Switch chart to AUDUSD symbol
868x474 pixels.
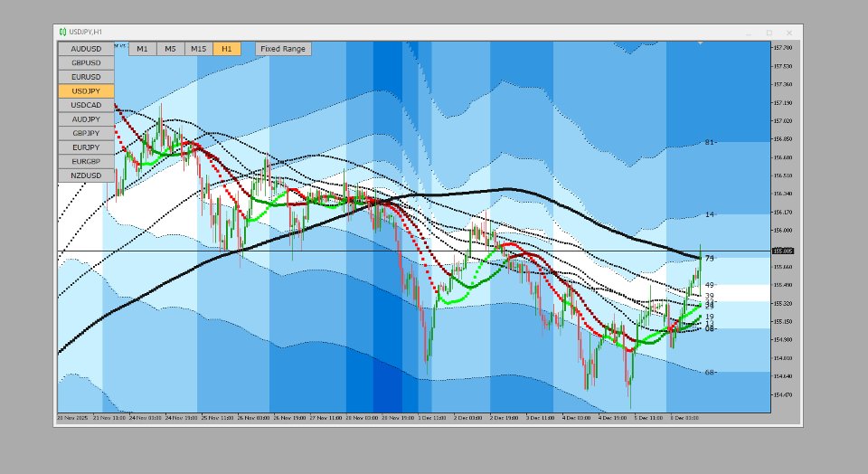click(87, 49)
